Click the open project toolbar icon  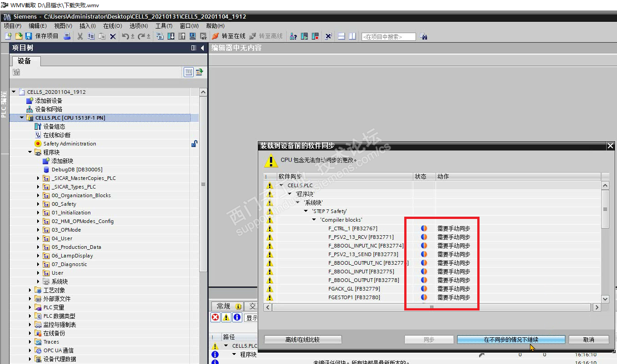click(x=19, y=36)
